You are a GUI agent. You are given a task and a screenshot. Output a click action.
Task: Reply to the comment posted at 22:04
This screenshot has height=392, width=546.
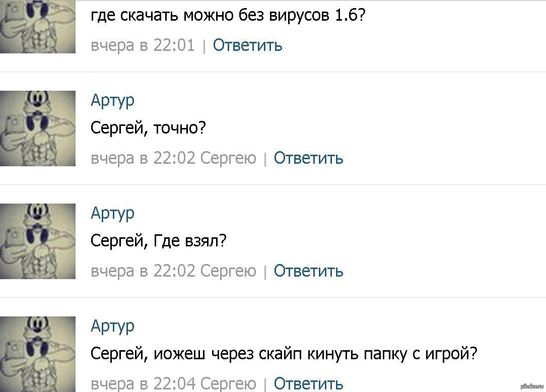pyautogui.click(x=308, y=383)
